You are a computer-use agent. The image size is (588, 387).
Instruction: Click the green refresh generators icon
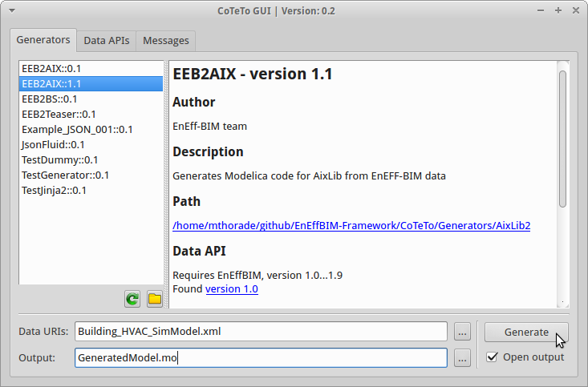pos(132,299)
